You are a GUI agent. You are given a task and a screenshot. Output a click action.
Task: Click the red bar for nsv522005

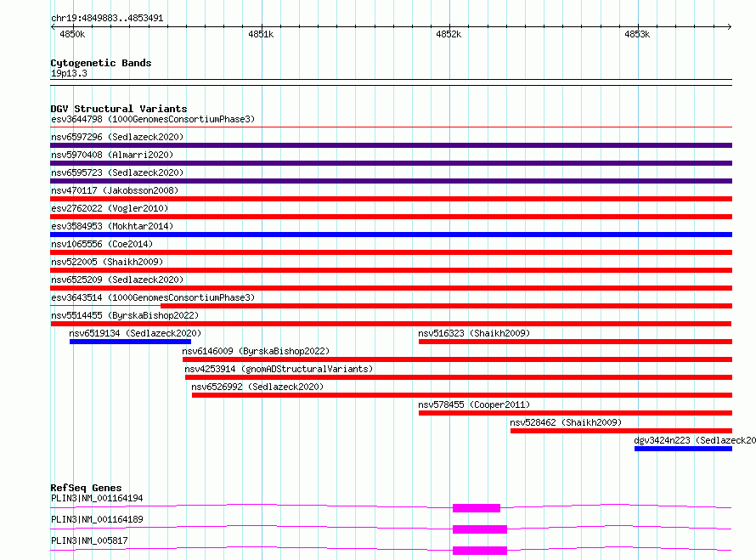tap(391, 270)
